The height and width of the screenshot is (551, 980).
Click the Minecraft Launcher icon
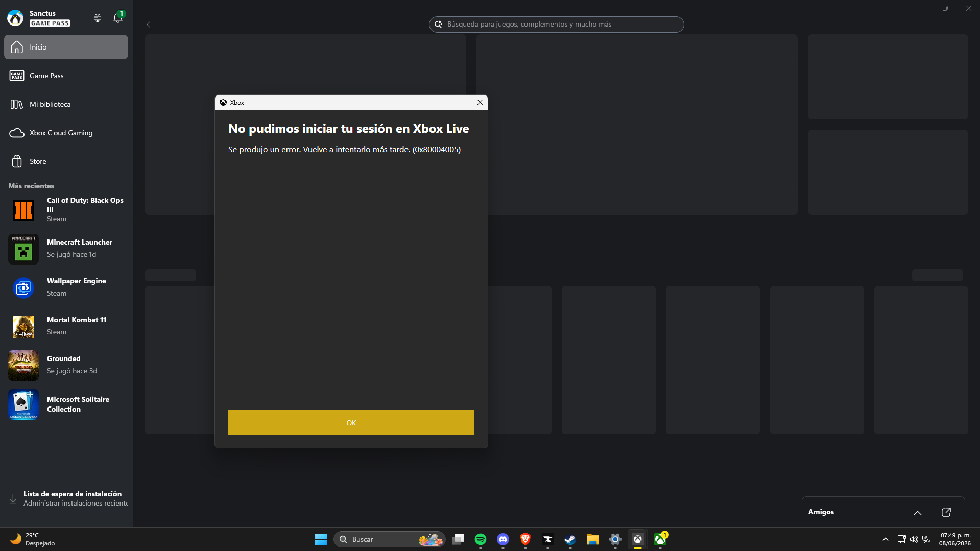(x=23, y=249)
